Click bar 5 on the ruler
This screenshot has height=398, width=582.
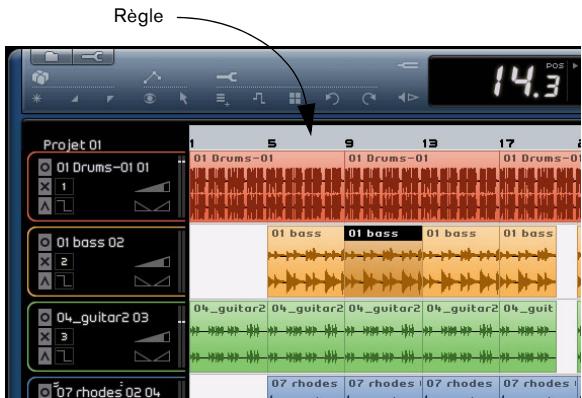272,143
